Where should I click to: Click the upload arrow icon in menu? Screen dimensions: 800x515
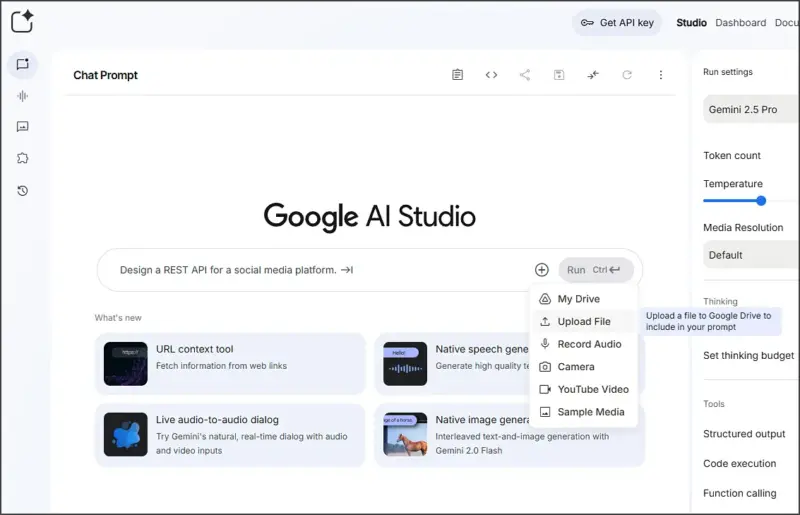click(545, 322)
